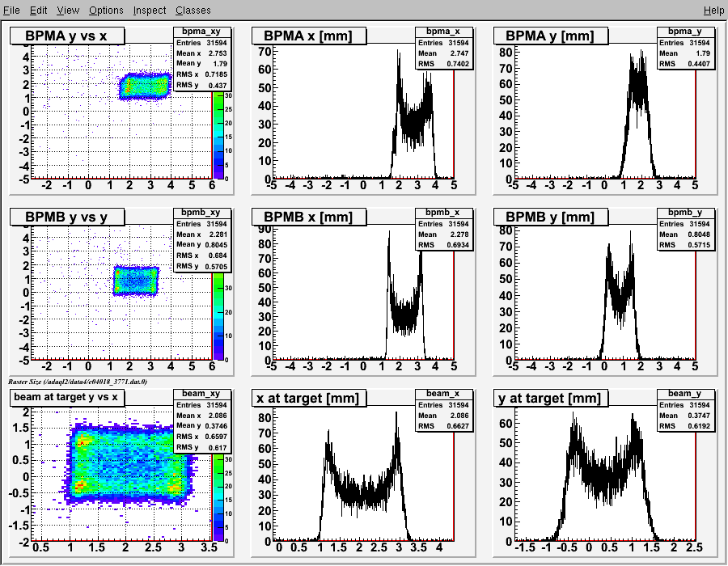Click the bpma_x statistics box
Image resolution: width=728 pixels, height=566 pixels.
click(444, 48)
